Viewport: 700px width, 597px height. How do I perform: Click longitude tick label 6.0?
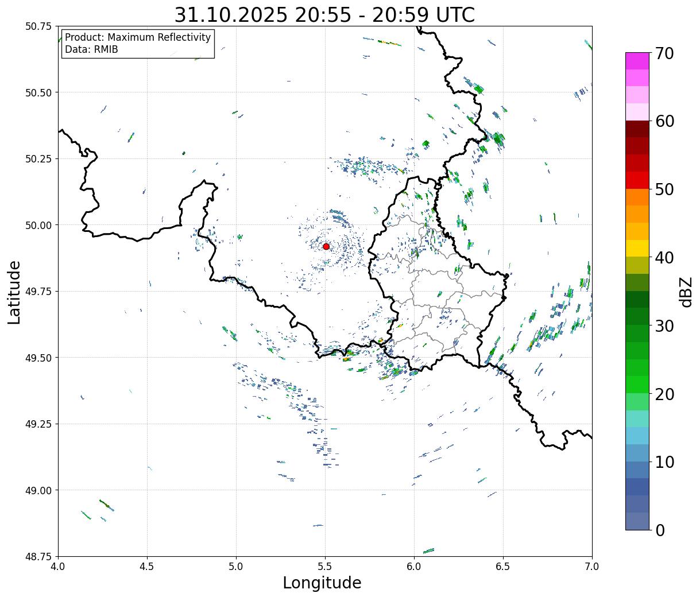click(414, 566)
